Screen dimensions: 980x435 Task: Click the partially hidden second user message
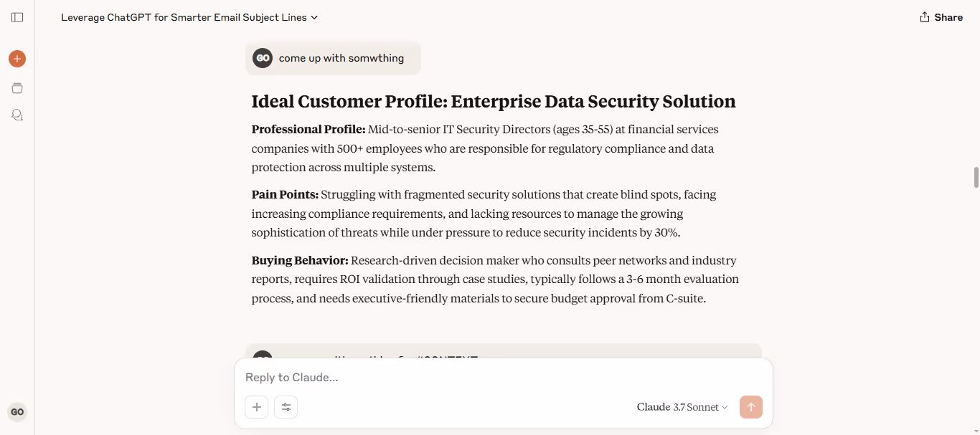click(x=504, y=351)
